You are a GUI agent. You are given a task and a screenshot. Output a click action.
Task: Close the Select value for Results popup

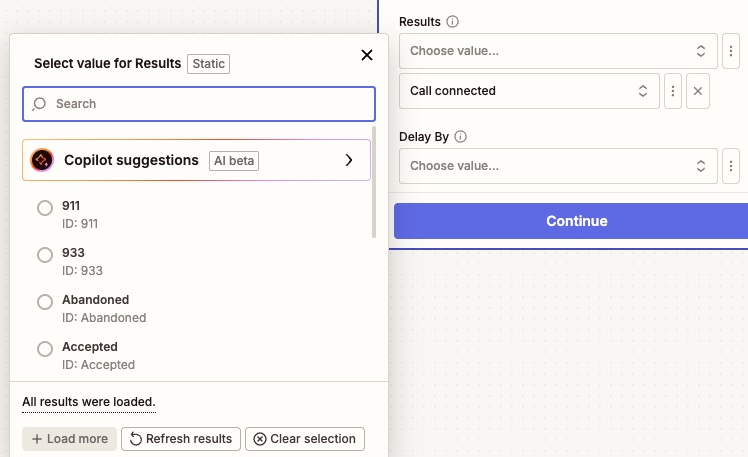click(x=367, y=55)
